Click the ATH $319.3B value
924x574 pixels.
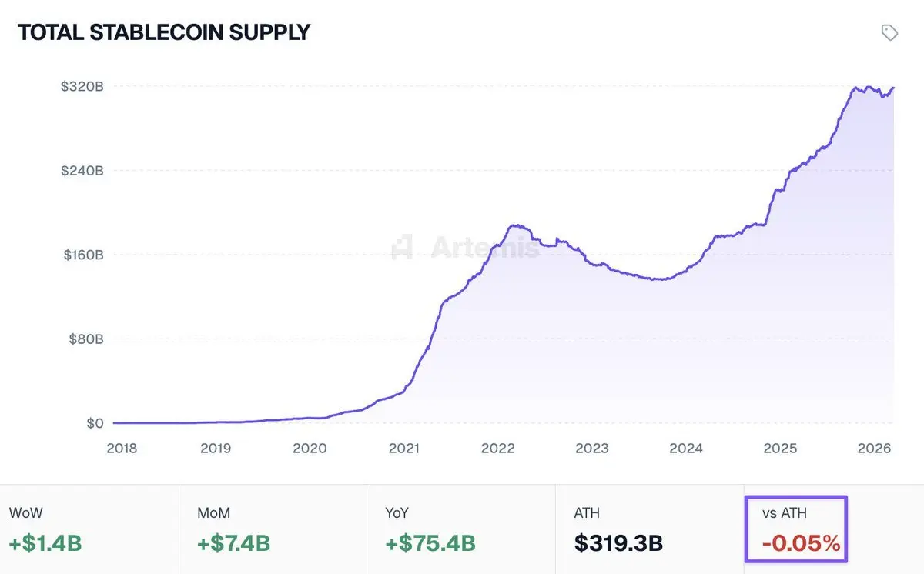click(618, 543)
